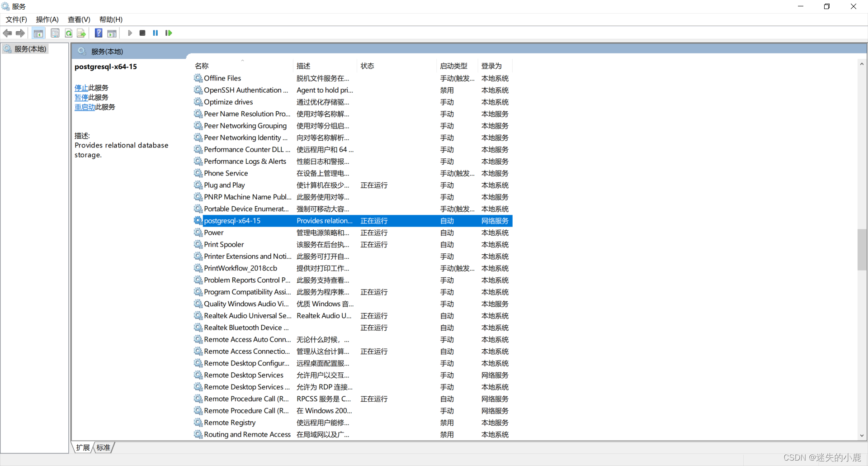This screenshot has width=868, height=466.
Task: Click the 重启动 service link
Action: (85, 107)
